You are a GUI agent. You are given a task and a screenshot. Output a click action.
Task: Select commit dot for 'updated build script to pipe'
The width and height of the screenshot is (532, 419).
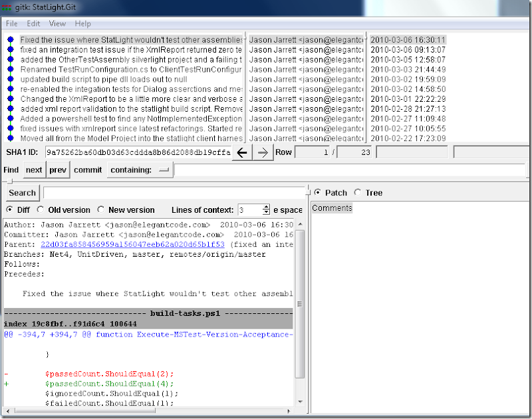point(11,79)
